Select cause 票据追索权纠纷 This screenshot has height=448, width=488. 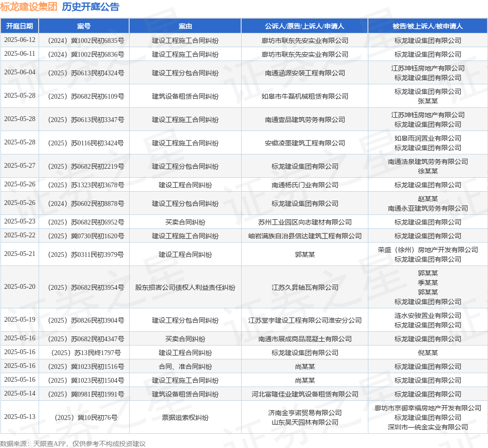click(x=185, y=417)
